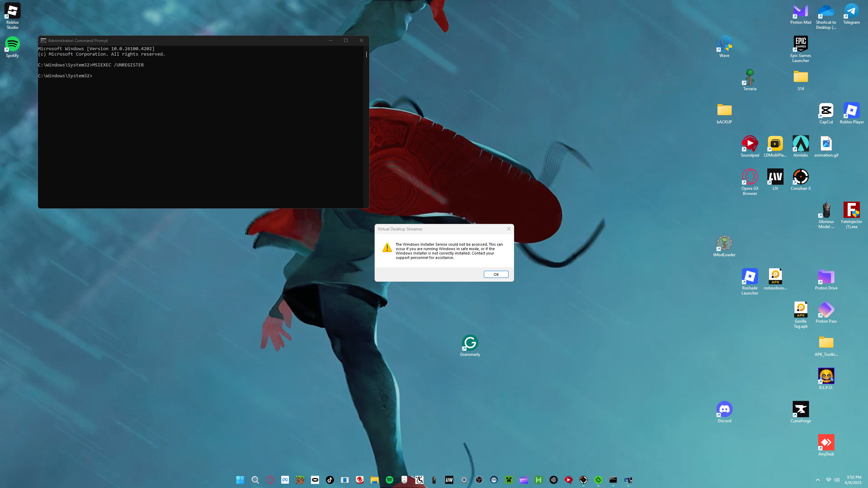Open the Grammarly desktop shortcut

[470, 343]
